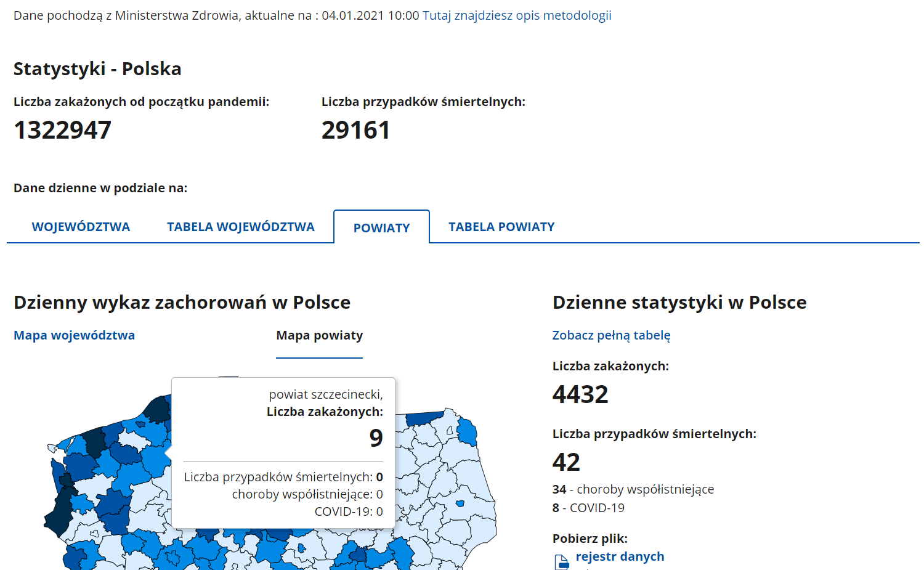Image resolution: width=924 pixels, height=570 pixels.
Task: Click the file download icon next to rejestr danych
Action: pos(562,562)
